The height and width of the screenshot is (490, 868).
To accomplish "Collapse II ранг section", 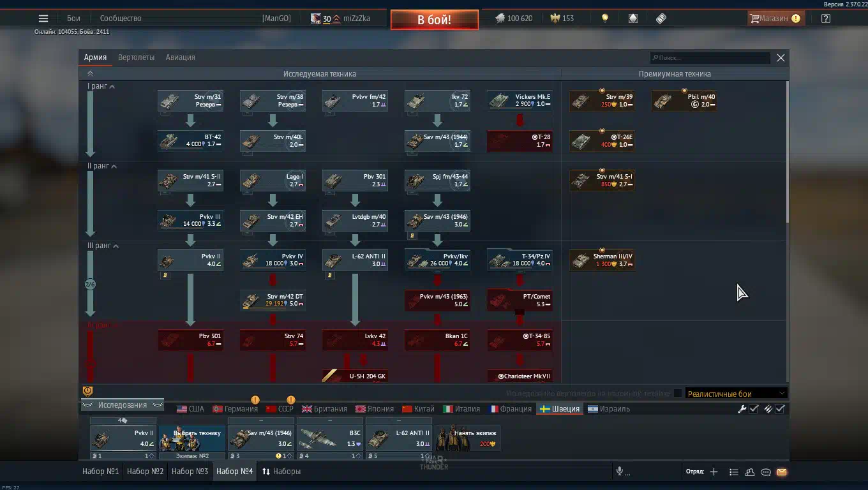I will tap(102, 166).
